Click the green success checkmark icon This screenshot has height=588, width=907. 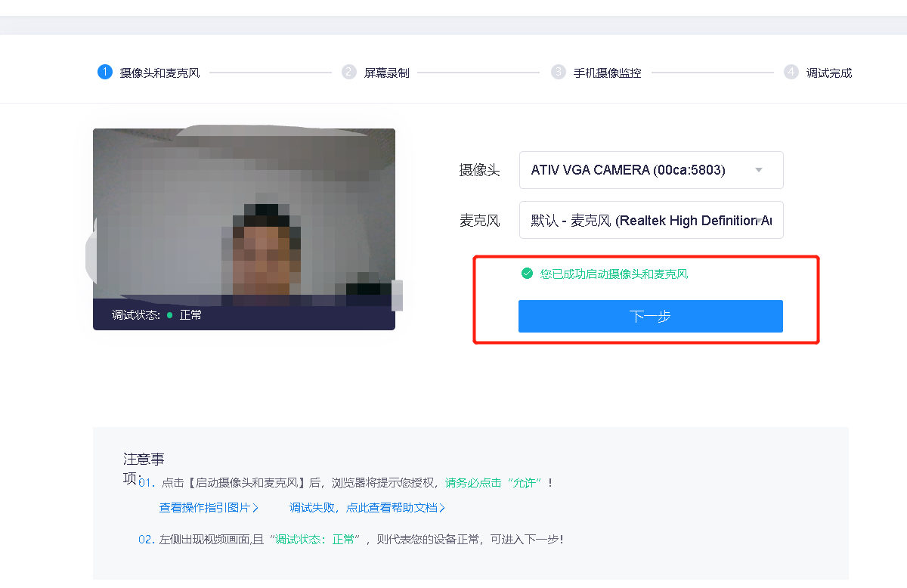pyautogui.click(x=528, y=274)
